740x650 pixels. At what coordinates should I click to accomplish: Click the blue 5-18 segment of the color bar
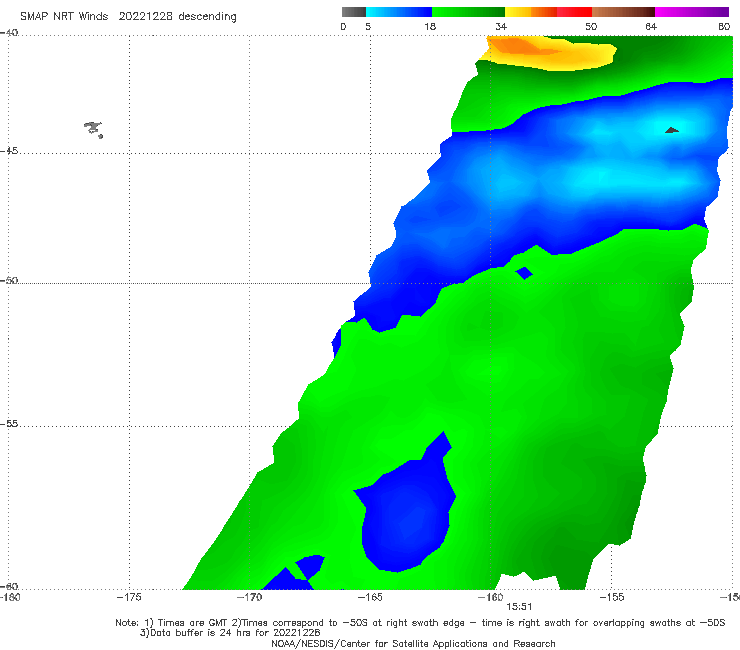[x=399, y=12]
